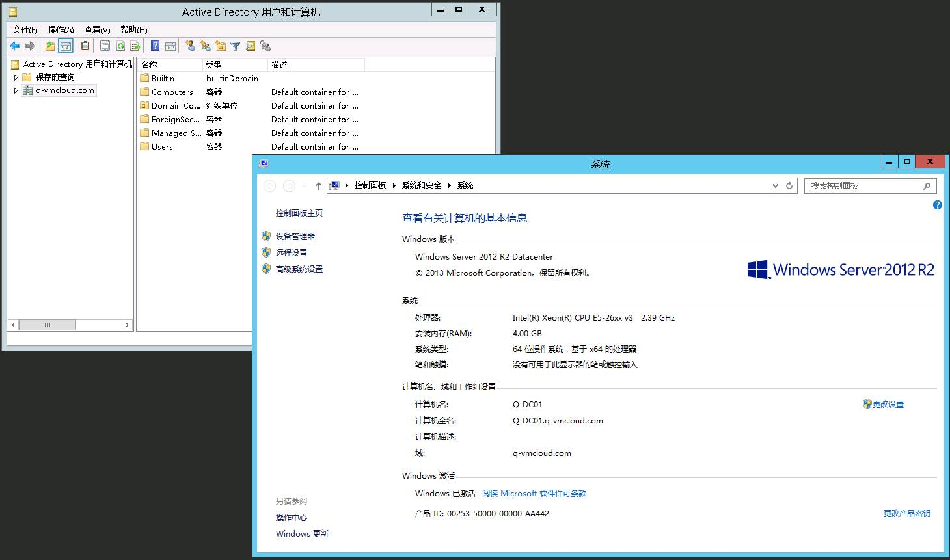Click the computer icon in System address bar
Screen dimensions: 950x560
click(334, 185)
